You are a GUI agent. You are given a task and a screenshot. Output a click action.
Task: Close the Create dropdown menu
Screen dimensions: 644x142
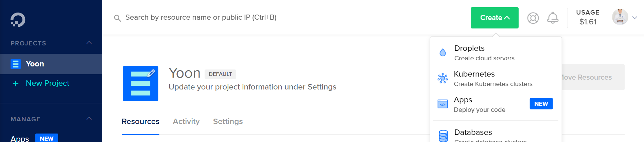pos(494,18)
